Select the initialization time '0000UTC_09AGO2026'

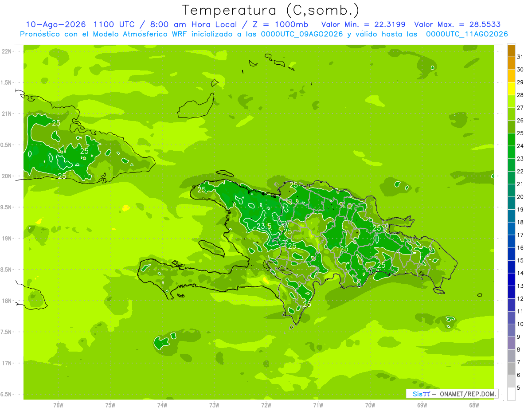pyautogui.click(x=302, y=34)
